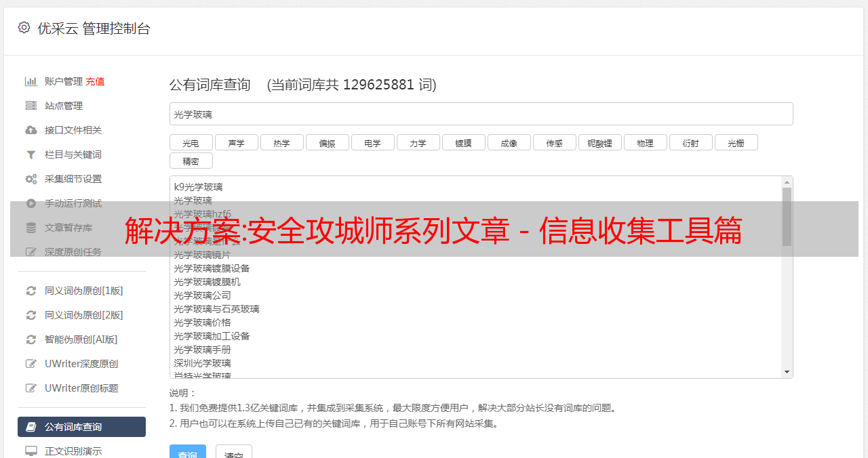The height and width of the screenshot is (458, 868).
Task: Click the result line 深圳光学玻璃
Action: coord(202,363)
